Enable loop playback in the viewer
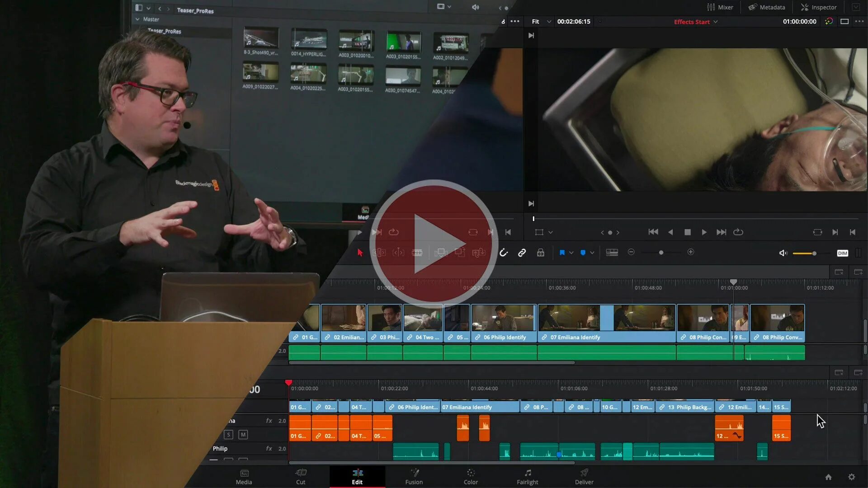Viewport: 868px width, 488px height. [x=738, y=232]
